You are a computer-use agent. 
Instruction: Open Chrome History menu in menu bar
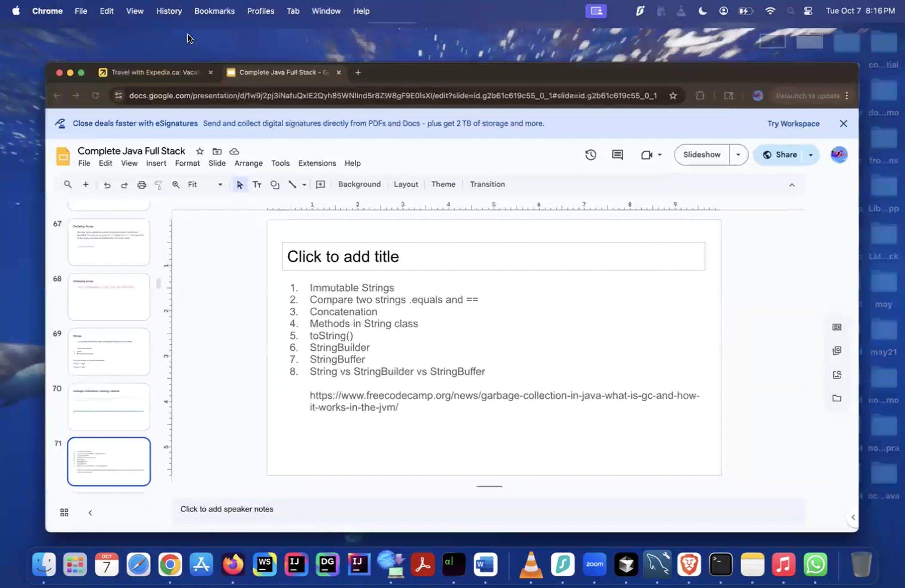(169, 11)
